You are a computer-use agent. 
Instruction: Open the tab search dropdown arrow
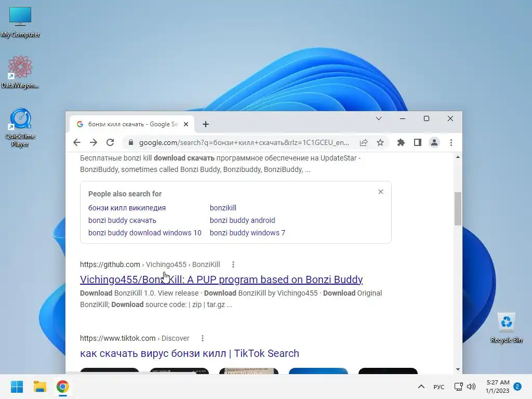pyautogui.click(x=379, y=118)
